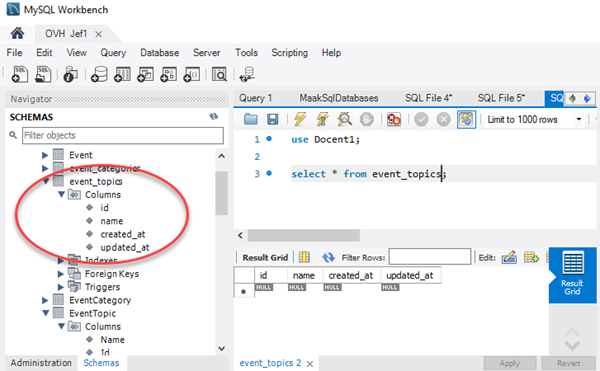Create a new schema icon
This screenshot has width=600, height=371.
coord(99,74)
